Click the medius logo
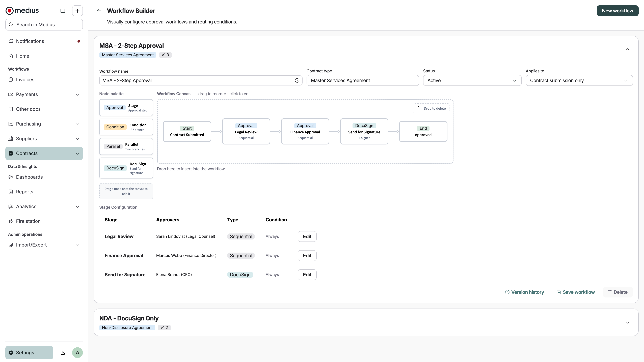The width and height of the screenshot is (644, 362). (22, 11)
